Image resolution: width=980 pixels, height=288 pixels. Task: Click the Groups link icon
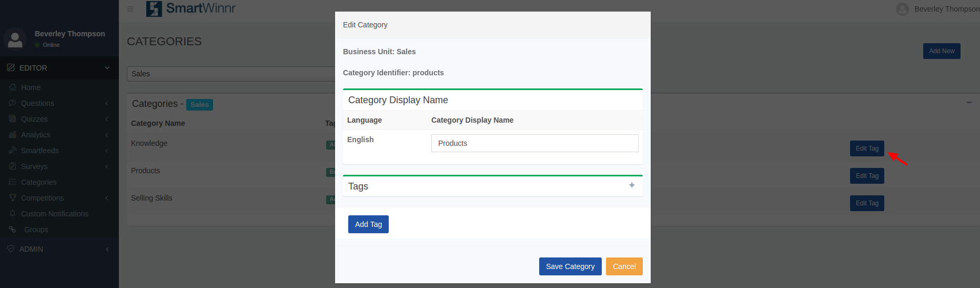pyautogui.click(x=13, y=230)
